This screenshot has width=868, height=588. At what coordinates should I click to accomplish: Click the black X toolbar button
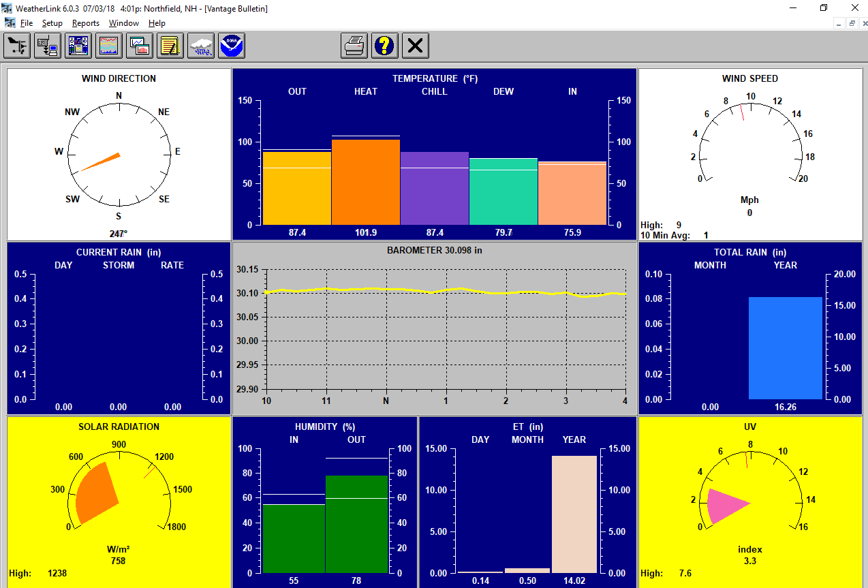coord(416,46)
